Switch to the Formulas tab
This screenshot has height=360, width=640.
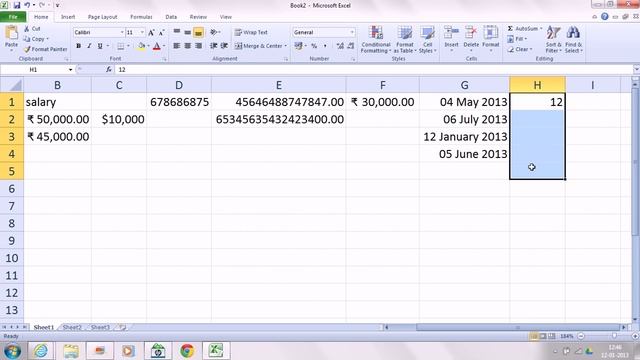pyautogui.click(x=141, y=17)
